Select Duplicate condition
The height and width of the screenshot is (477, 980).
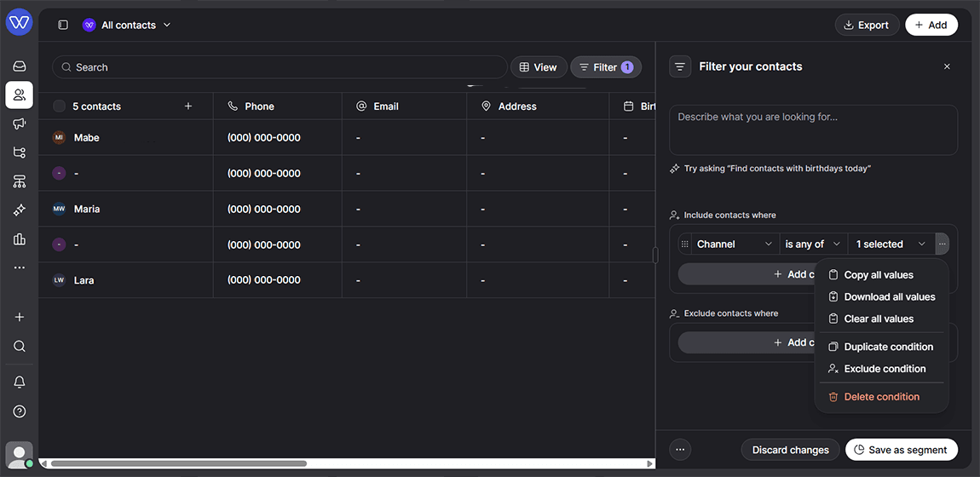click(881, 347)
